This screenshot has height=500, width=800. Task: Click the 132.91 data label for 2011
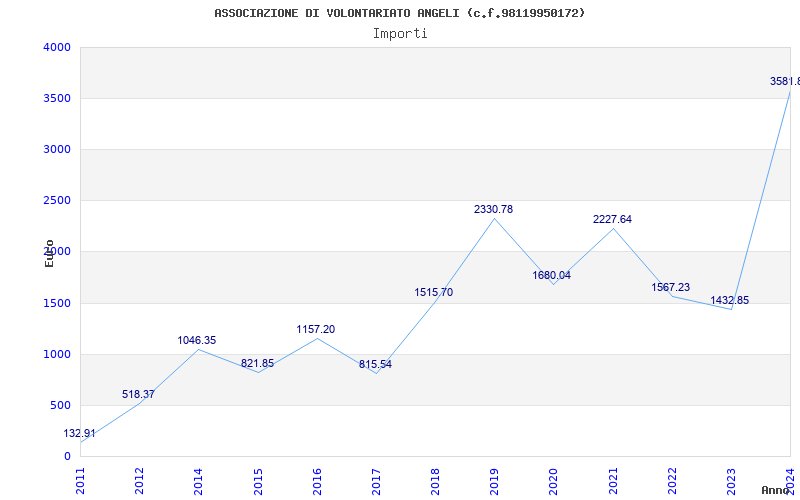pos(79,434)
